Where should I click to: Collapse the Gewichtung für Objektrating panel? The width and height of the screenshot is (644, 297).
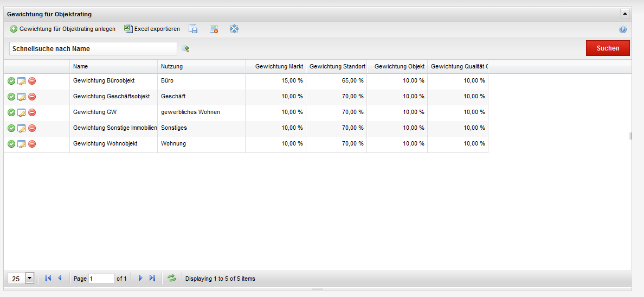pyautogui.click(x=624, y=14)
